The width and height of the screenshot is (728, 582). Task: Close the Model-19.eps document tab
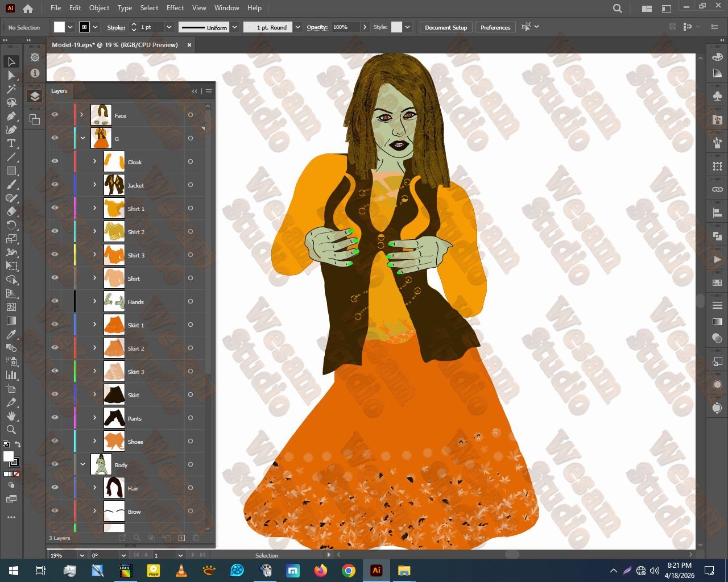click(189, 45)
